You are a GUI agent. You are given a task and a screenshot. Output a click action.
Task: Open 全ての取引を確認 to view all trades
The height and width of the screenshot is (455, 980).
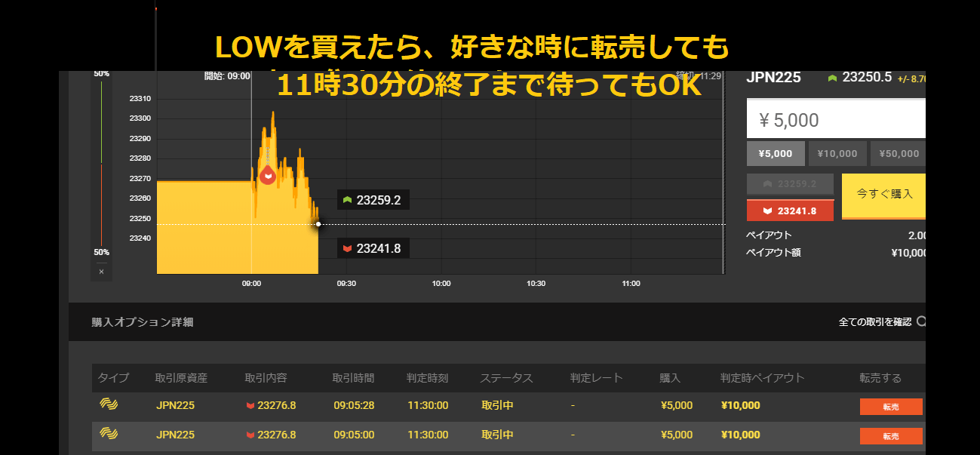[874, 322]
